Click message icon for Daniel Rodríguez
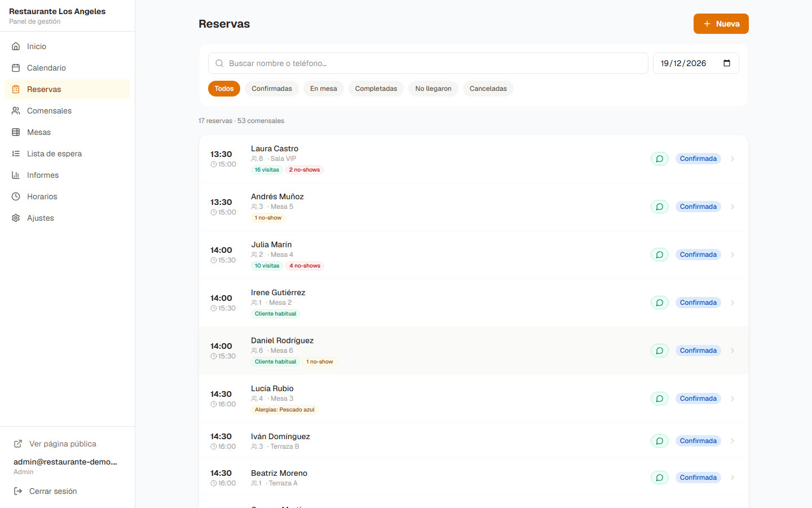 [659, 351]
